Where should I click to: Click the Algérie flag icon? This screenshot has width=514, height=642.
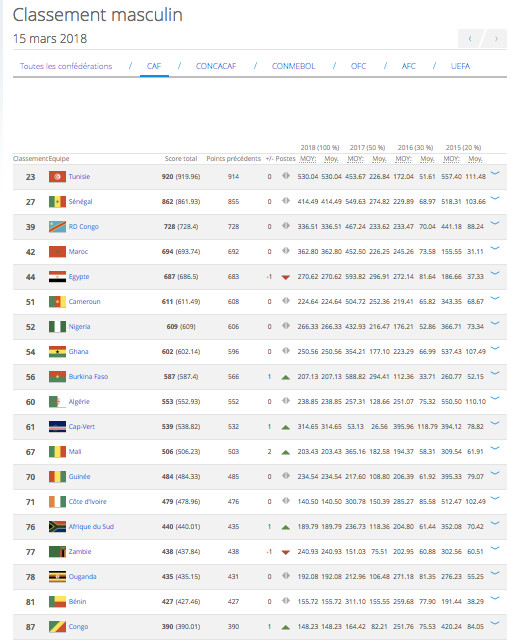[57, 402]
